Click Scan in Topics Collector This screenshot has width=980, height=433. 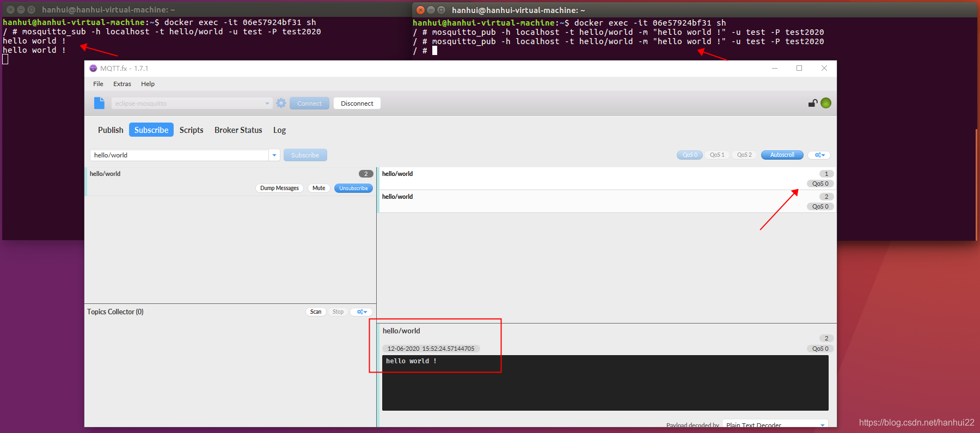pyautogui.click(x=316, y=312)
